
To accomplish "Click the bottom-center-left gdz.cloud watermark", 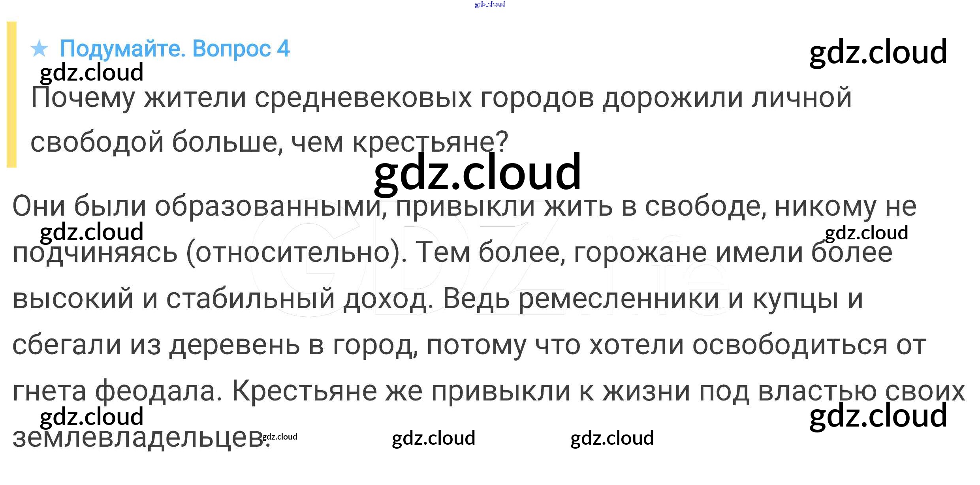I will [x=433, y=438].
